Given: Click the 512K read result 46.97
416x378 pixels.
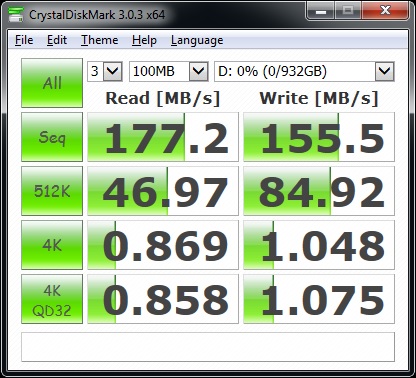Looking at the screenshot, I should [x=163, y=191].
